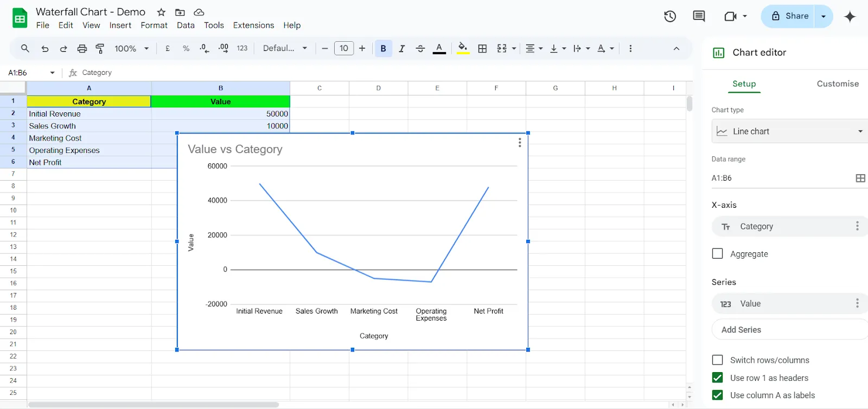
Task: Open the Share options dropdown arrow
Action: [824, 16]
